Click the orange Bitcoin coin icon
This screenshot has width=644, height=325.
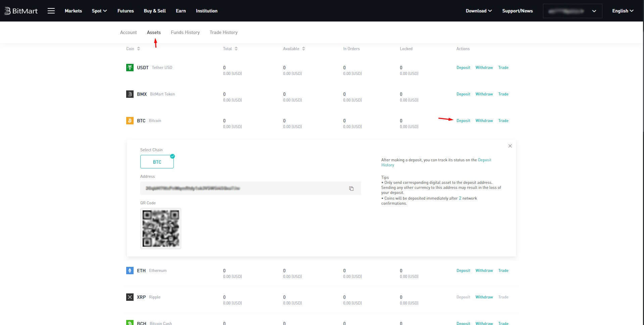pos(130,121)
